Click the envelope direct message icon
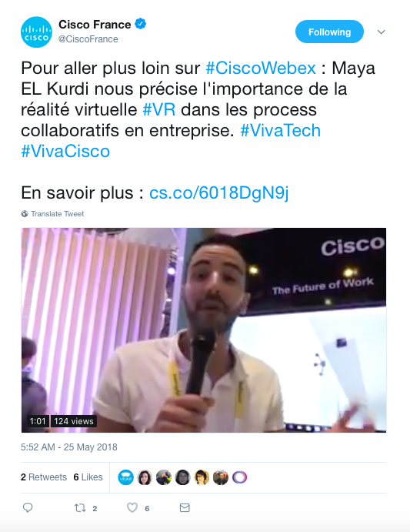 (x=185, y=507)
